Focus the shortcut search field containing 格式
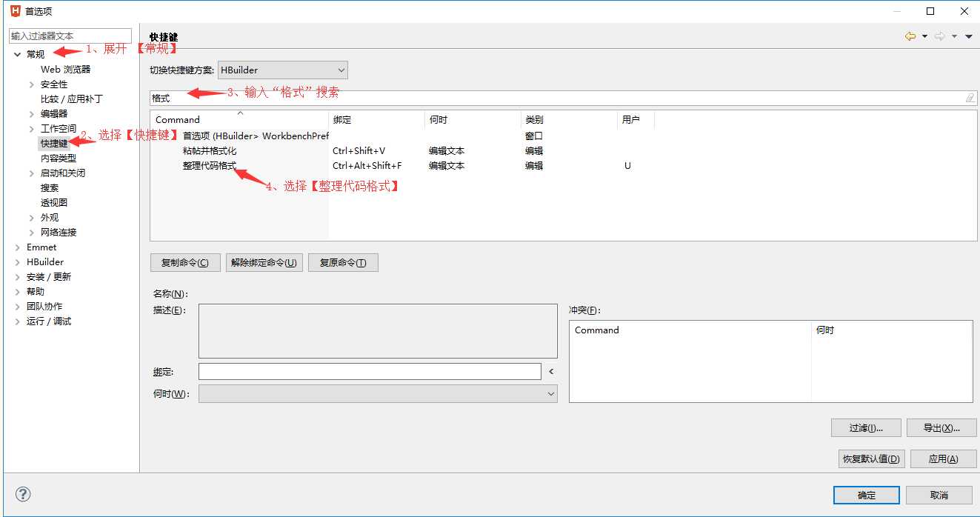The width and height of the screenshot is (980, 517). pyautogui.click(x=563, y=98)
